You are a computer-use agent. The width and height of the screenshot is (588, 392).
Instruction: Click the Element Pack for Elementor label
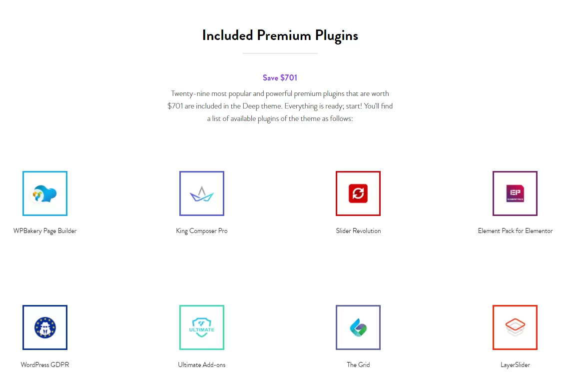(x=515, y=231)
